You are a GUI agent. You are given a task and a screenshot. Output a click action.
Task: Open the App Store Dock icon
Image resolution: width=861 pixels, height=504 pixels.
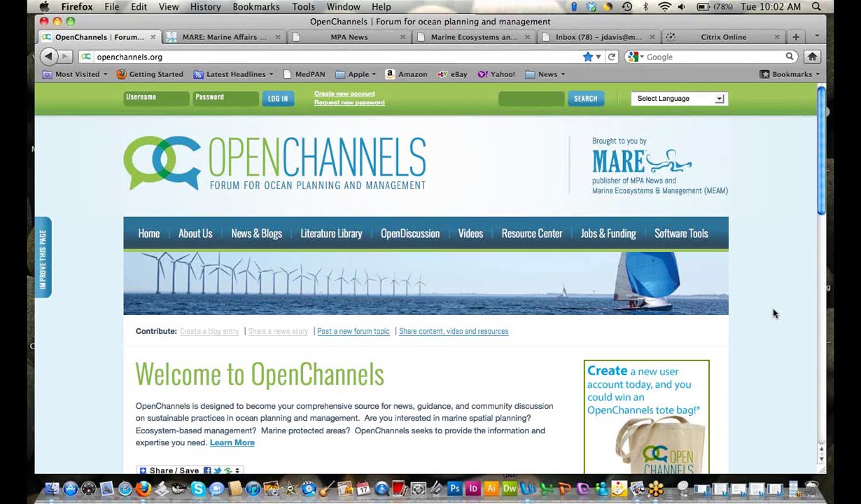pos(71,489)
